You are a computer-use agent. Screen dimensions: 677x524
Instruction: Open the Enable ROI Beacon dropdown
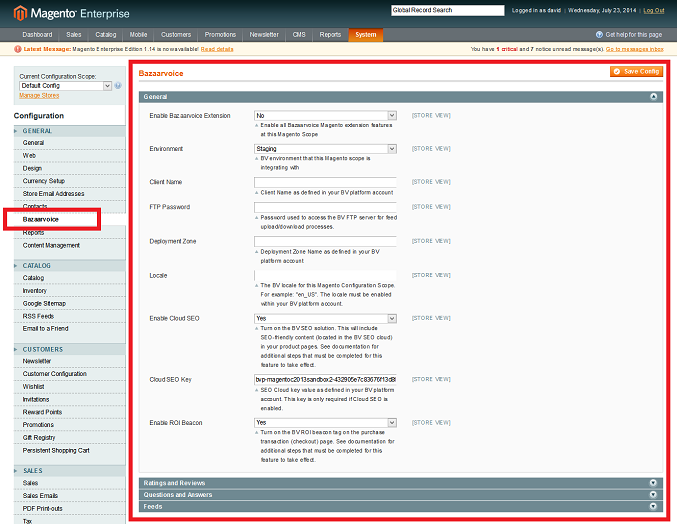pyautogui.click(x=325, y=423)
